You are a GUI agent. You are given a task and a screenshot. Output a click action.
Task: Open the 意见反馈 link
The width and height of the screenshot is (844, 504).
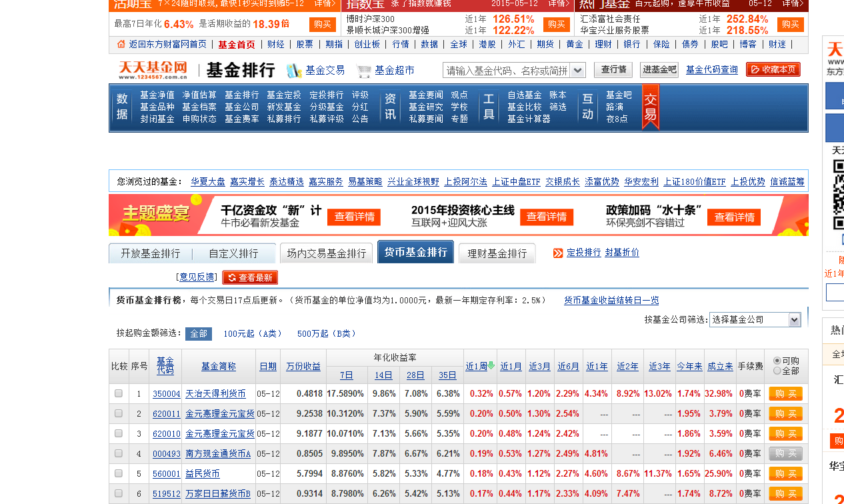196,277
